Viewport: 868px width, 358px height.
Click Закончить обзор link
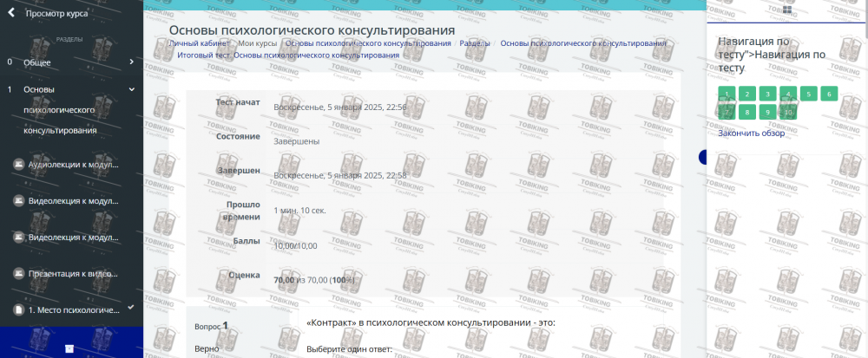[751, 133]
